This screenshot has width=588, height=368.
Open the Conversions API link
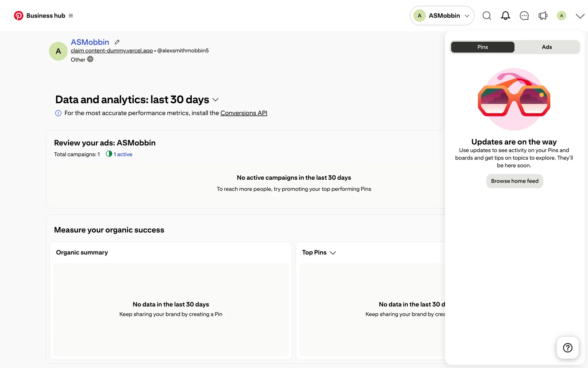point(243,113)
